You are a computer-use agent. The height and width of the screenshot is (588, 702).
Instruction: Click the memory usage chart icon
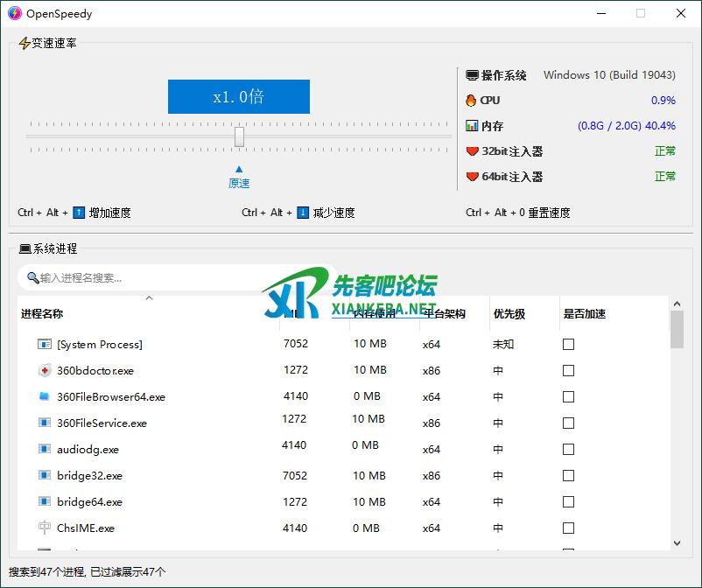pos(472,126)
